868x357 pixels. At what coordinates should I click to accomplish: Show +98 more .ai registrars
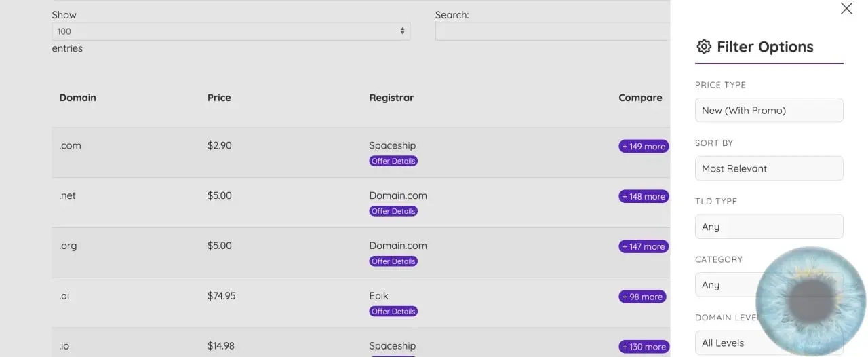642,297
